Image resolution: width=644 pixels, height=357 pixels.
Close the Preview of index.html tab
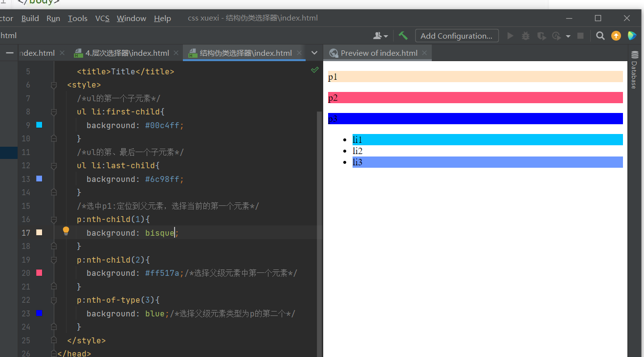[424, 53]
